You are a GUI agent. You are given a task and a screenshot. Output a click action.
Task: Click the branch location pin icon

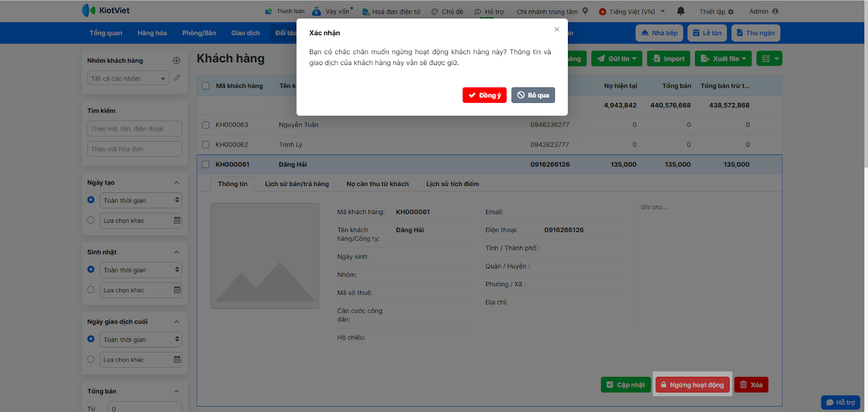585,11
